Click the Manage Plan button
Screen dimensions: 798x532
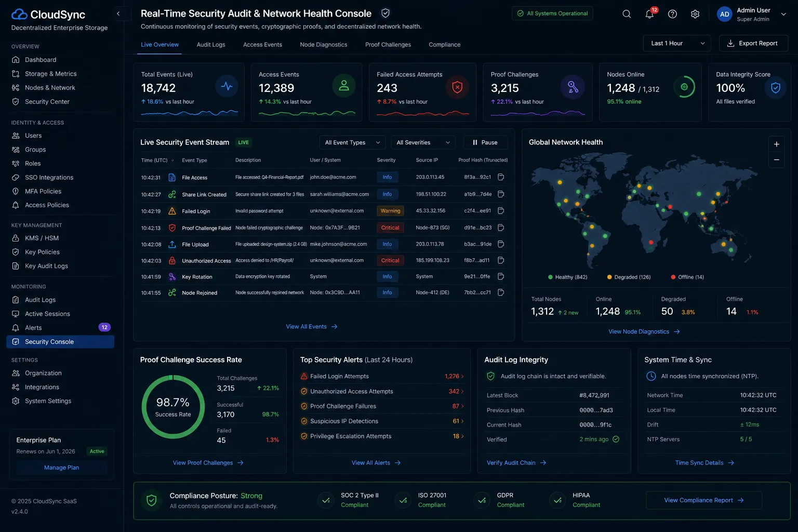click(62, 468)
